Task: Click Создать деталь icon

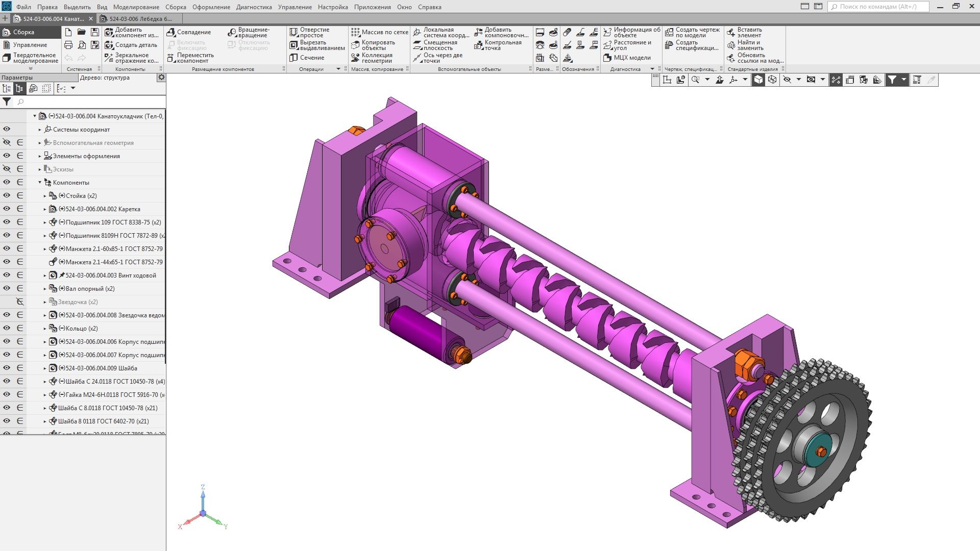Action: click(x=109, y=45)
